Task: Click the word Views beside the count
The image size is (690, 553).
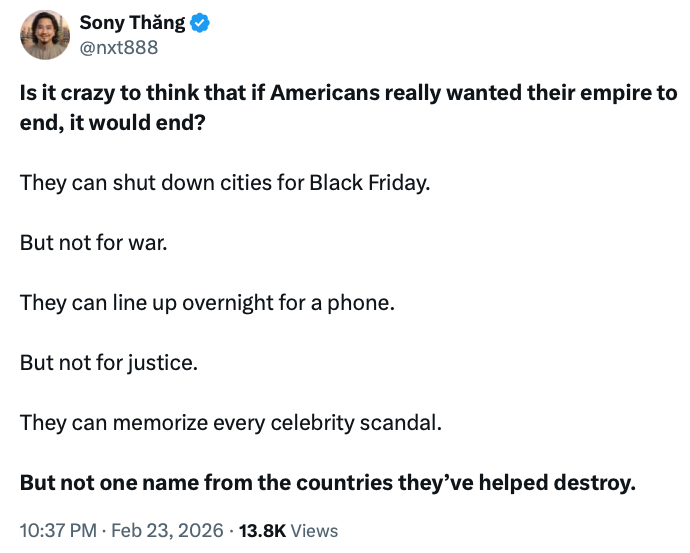Action: (315, 531)
